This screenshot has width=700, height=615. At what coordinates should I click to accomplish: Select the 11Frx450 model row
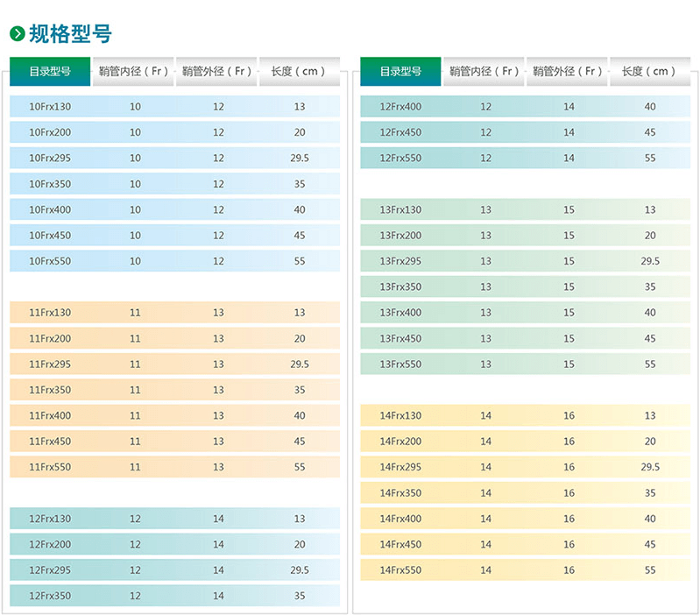(x=50, y=442)
